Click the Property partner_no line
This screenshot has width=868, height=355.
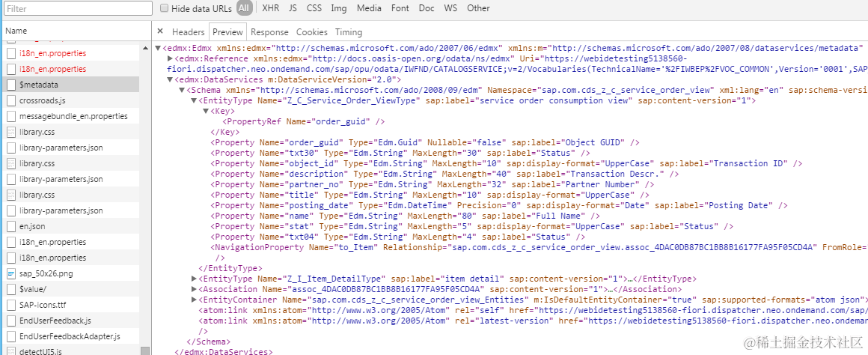(433, 184)
